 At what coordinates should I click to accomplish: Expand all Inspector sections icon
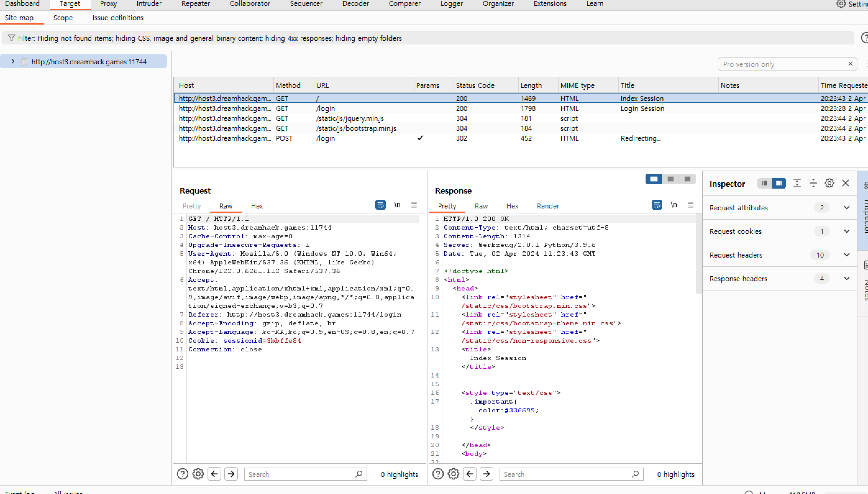click(797, 183)
